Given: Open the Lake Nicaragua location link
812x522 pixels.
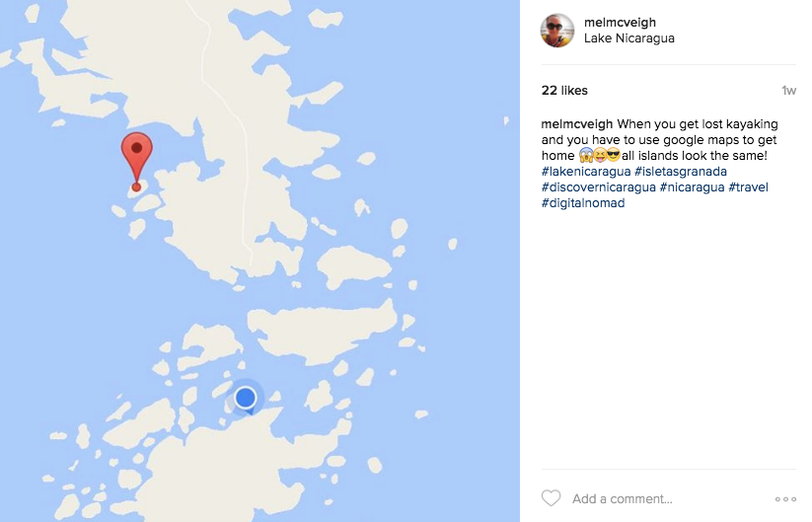Looking at the screenshot, I should pyautogui.click(x=629, y=38).
